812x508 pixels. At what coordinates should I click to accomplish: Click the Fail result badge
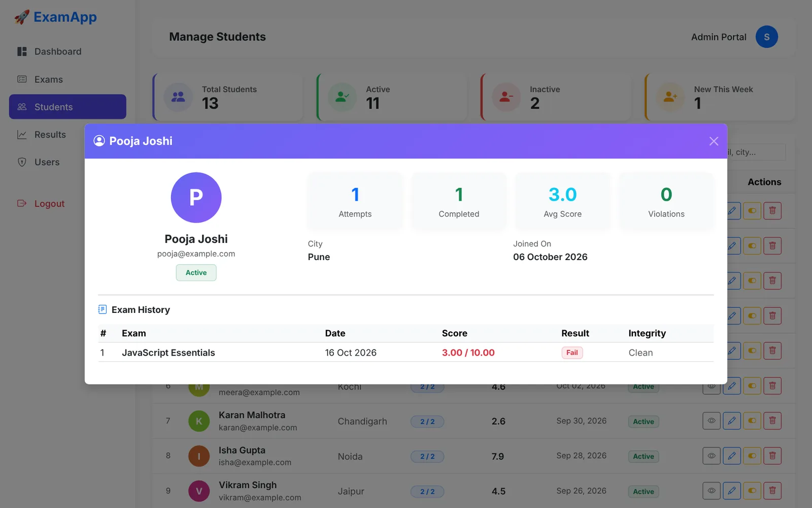click(x=572, y=353)
